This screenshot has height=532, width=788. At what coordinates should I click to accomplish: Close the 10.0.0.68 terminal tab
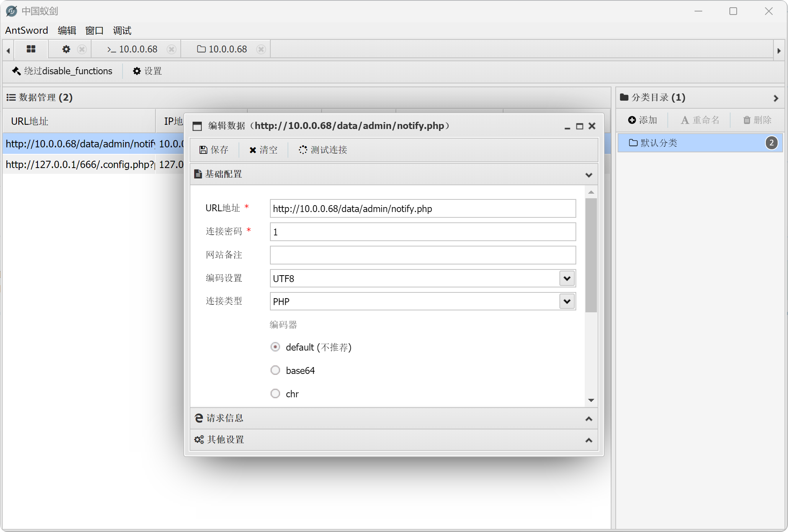click(x=172, y=49)
